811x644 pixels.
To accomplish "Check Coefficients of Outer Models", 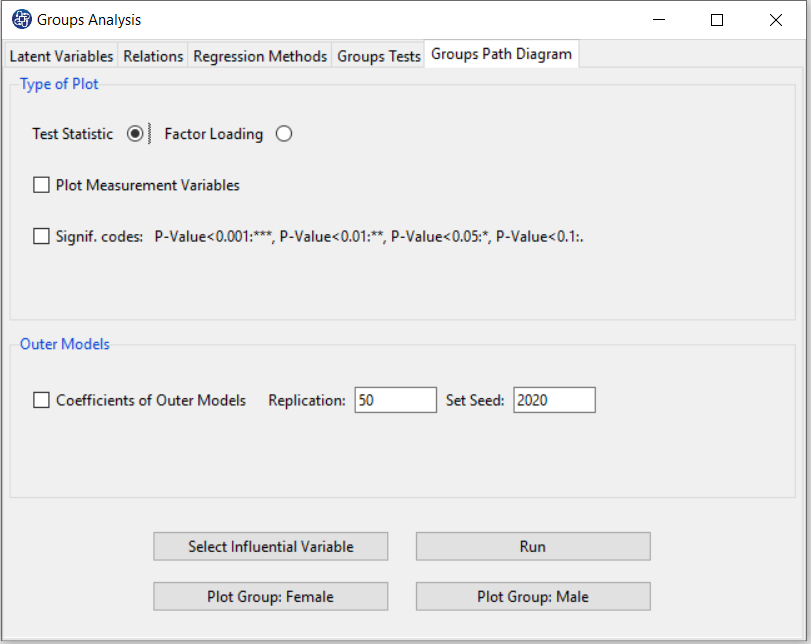I will point(41,400).
